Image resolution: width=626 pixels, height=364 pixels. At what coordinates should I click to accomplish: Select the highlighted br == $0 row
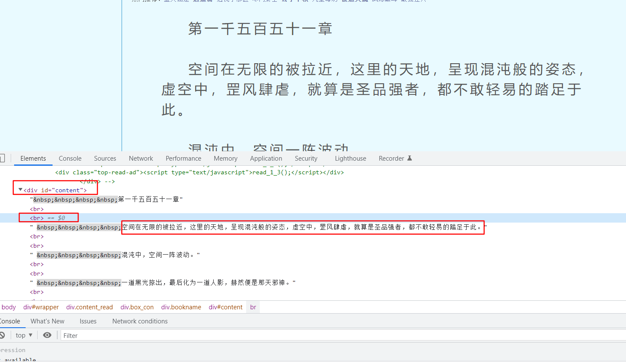[x=313, y=218]
